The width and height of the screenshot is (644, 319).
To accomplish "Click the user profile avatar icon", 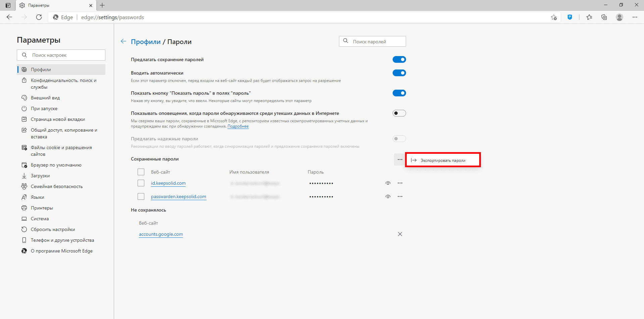I will tap(620, 17).
